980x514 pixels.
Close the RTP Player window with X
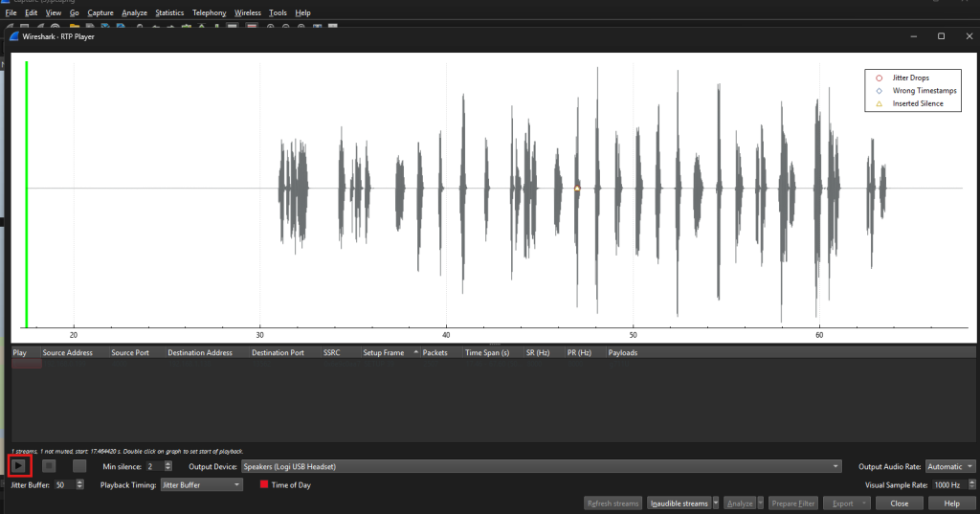pos(969,36)
